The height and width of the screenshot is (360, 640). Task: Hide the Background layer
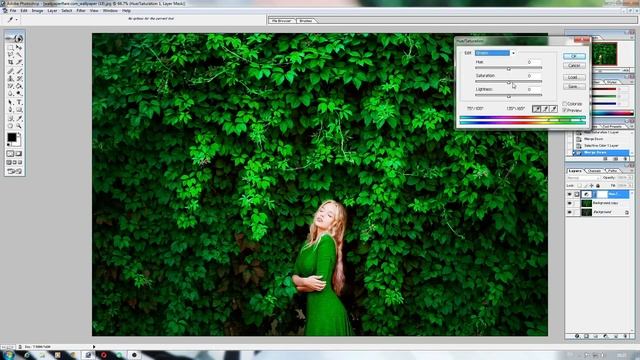click(x=569, y=212)
